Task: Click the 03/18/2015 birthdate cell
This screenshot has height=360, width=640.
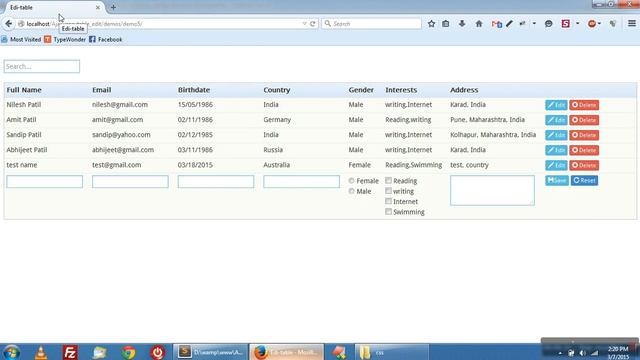Action: 195,165
